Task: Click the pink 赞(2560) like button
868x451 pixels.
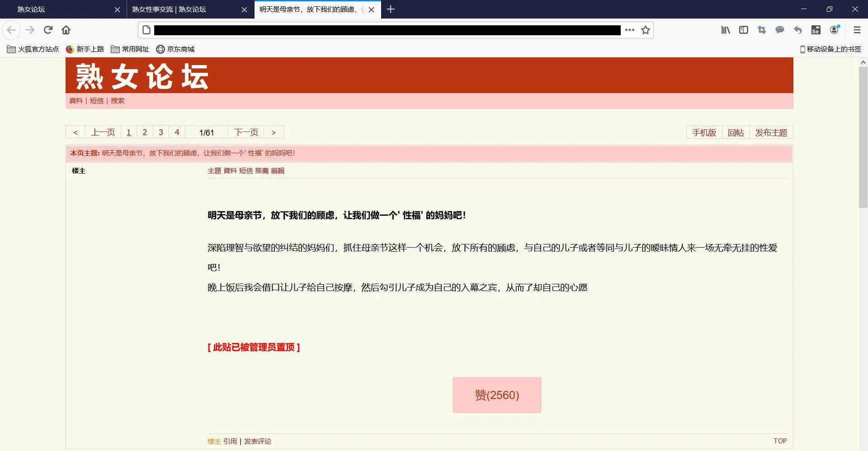Action: 496,395
